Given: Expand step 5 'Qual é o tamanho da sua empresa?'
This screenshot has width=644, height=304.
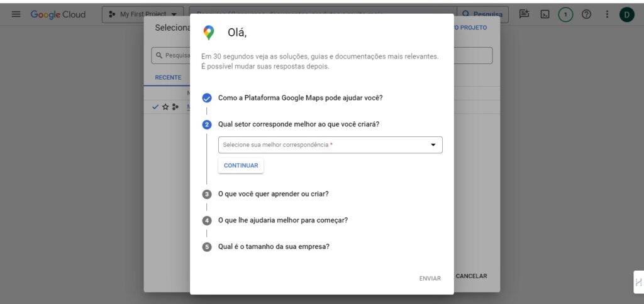Looking at the screenshot, I should (274, 247).
